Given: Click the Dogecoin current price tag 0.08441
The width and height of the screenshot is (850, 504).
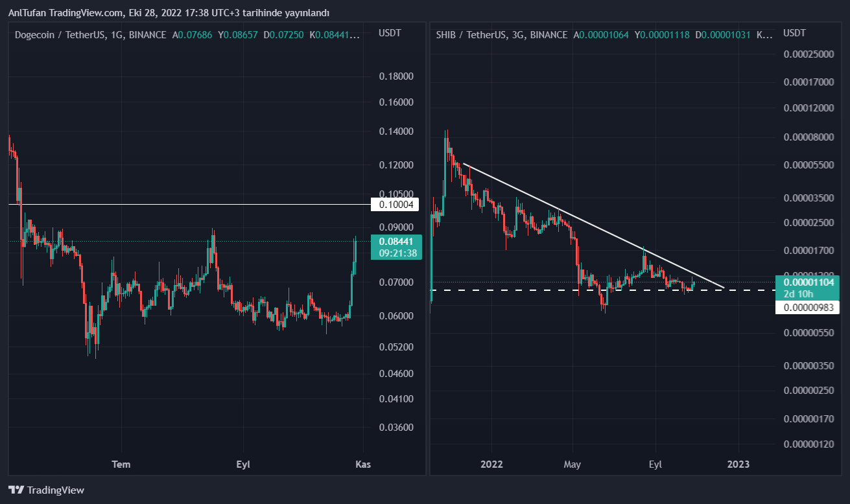Looking at the screenshot, I should click(x=395, y=242).
